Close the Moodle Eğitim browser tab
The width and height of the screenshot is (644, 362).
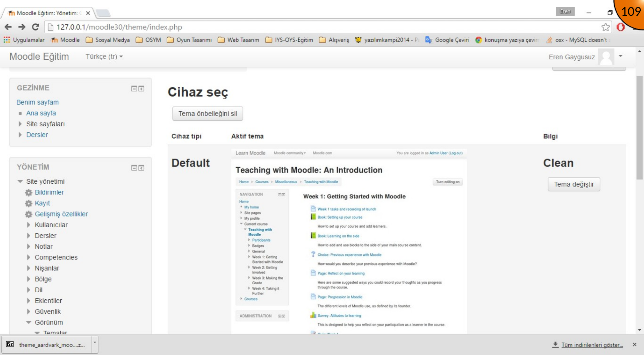click(88, 13)
